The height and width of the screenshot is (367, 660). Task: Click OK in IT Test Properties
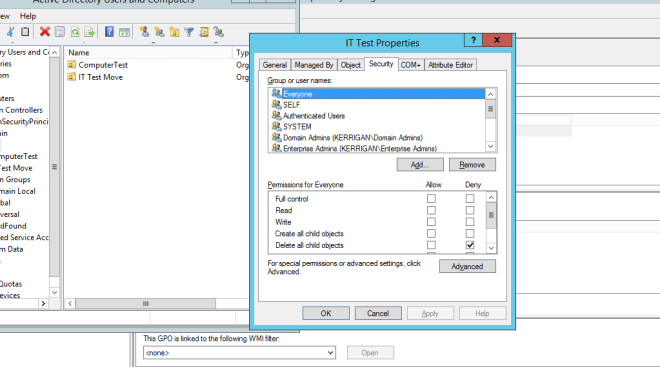point(326,313)
